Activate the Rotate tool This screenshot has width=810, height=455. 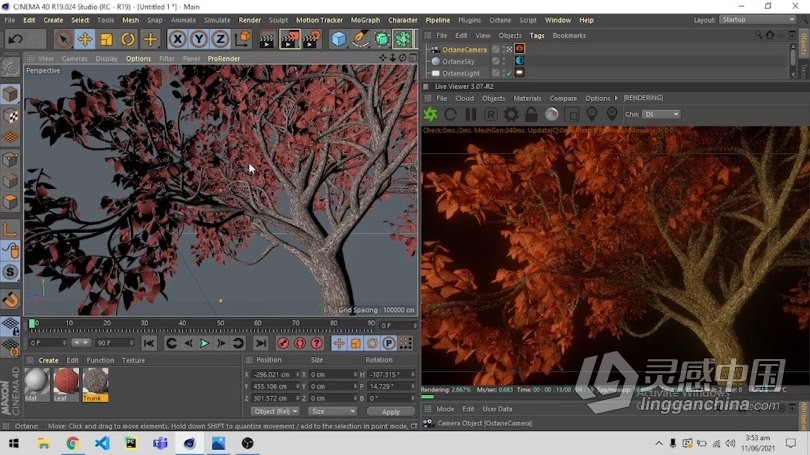[x=128, y=39]
